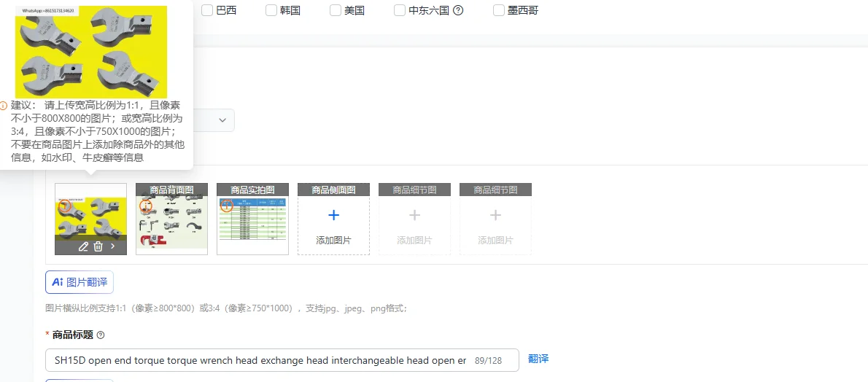Move main image right with chevron arrow
The image size is (868, 382).
[113, 246]
